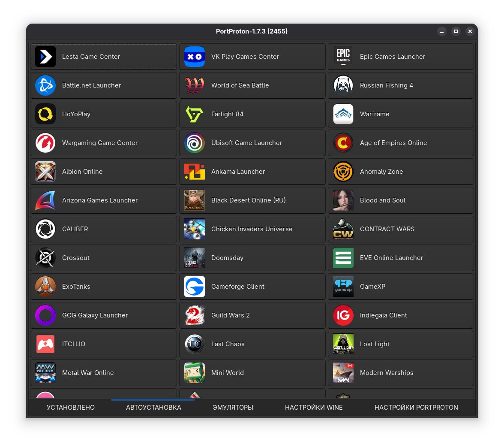Select the Guild Wars 2 dragon icon
This screenshot has height=447, width=504.
[195, 315]
